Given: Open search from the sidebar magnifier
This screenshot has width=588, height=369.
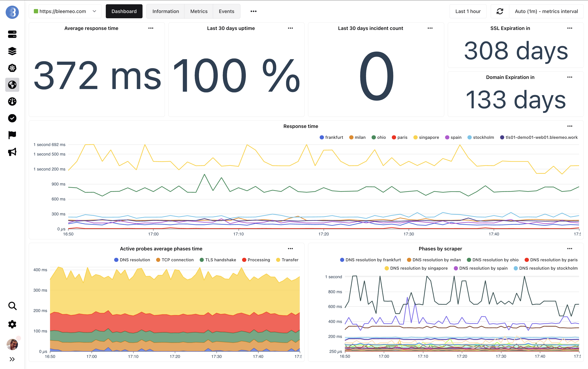Looking at the screenshot, I should (x=12, y=306).
